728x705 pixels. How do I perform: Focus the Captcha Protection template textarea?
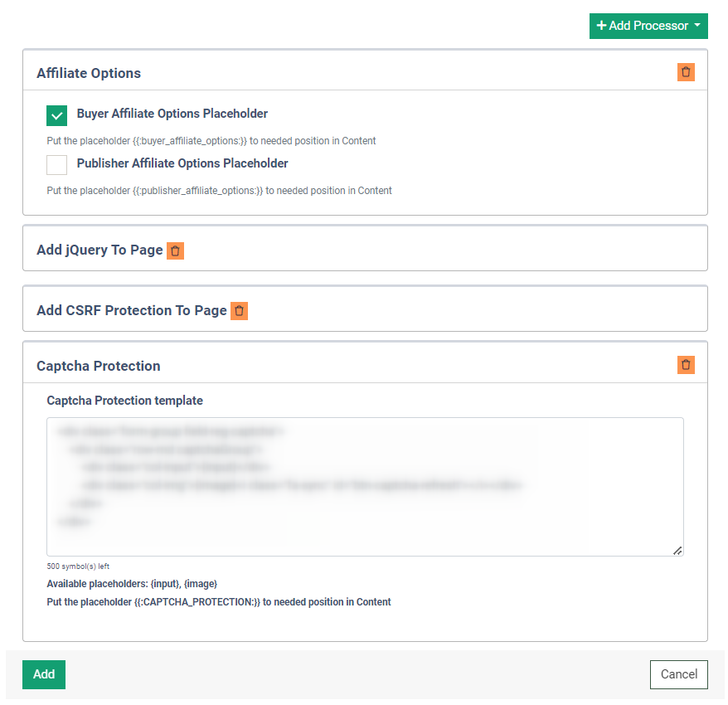tap(365, 487)
